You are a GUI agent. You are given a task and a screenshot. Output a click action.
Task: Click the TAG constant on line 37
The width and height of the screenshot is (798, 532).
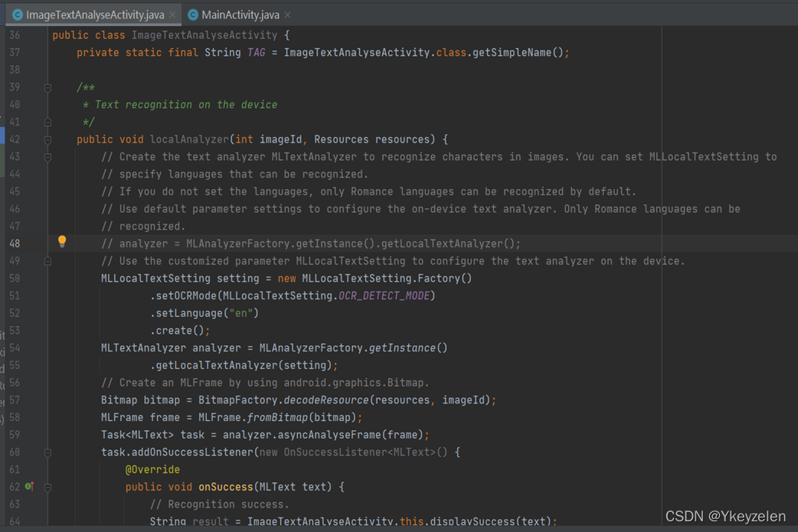(257, 52)
